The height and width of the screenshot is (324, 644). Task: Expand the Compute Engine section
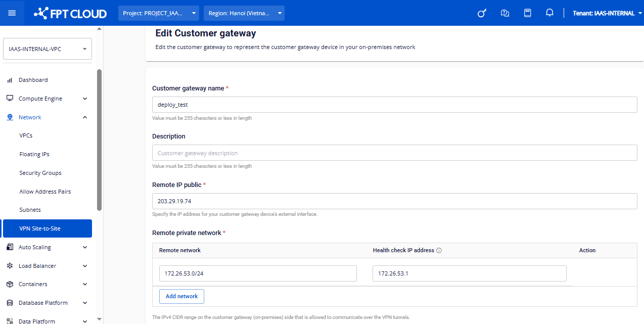tap(84, 99)
